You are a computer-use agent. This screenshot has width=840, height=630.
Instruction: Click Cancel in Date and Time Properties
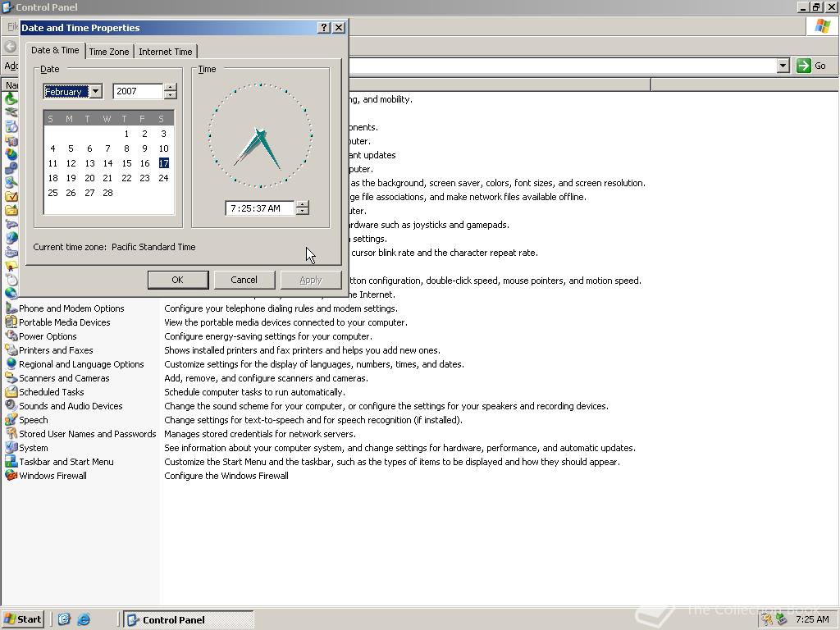pyautogui.click(x=244, y=280)
